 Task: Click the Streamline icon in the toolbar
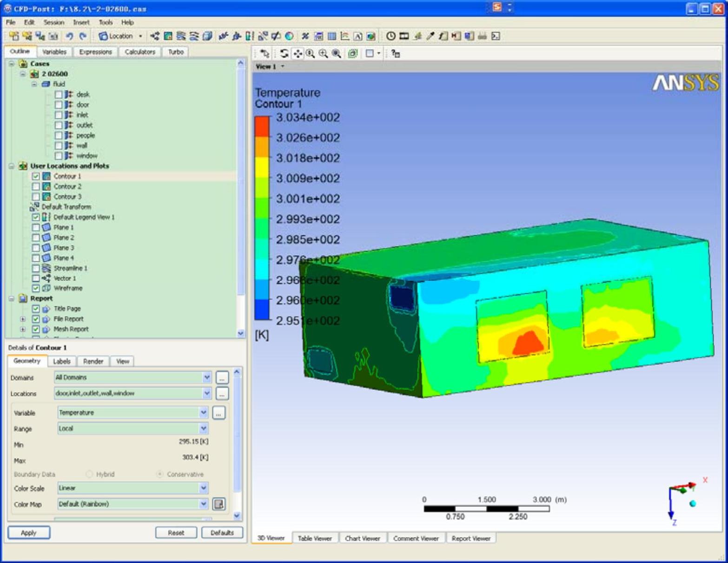tap(181, 36)
